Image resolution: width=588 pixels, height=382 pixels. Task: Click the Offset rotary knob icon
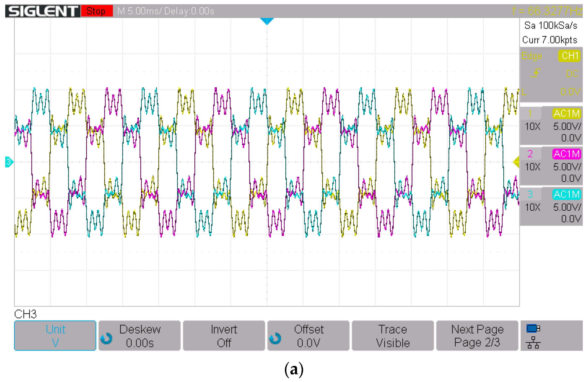[x=275, y=338]
